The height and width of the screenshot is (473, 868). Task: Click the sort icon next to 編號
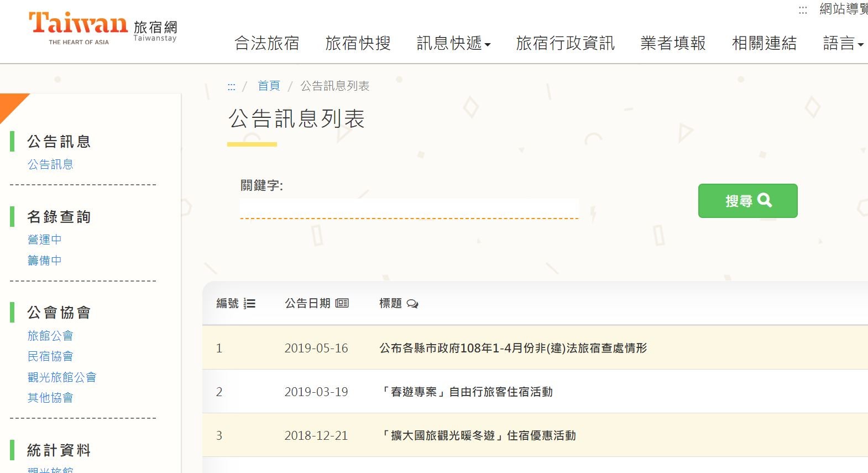250,304
